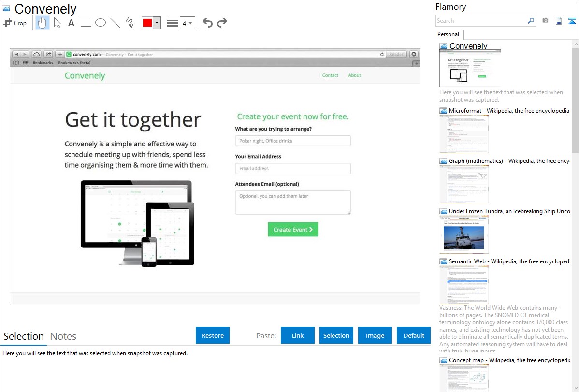Switch to the Selection tab
Image resolution: width=579 pixels, height=392 pixels.
coord(24,336)
